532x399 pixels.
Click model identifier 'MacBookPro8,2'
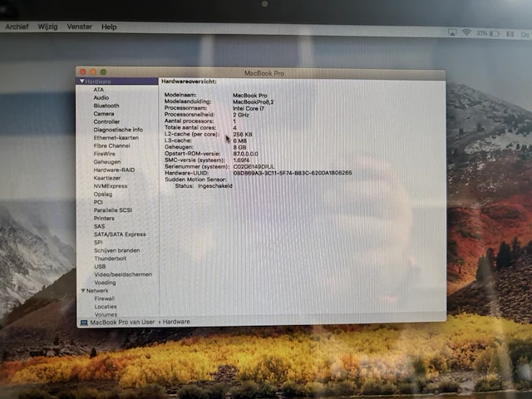pos(253,101)
